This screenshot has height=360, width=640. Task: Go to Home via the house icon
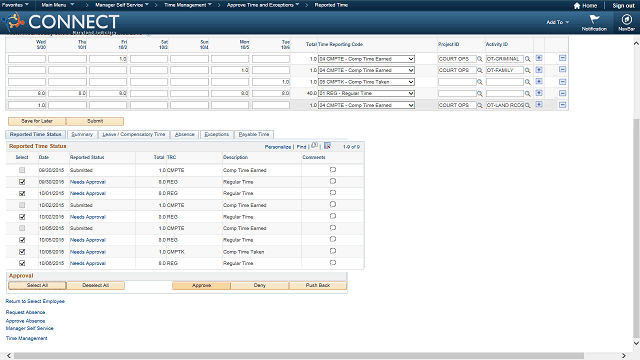tap(577, 6)
